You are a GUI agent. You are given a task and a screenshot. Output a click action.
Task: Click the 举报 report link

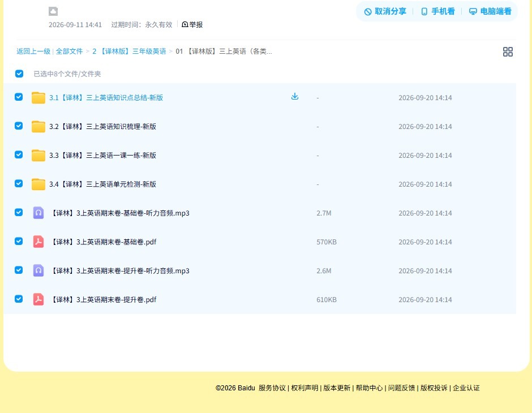pyautogui.click(x=192, y=24)
